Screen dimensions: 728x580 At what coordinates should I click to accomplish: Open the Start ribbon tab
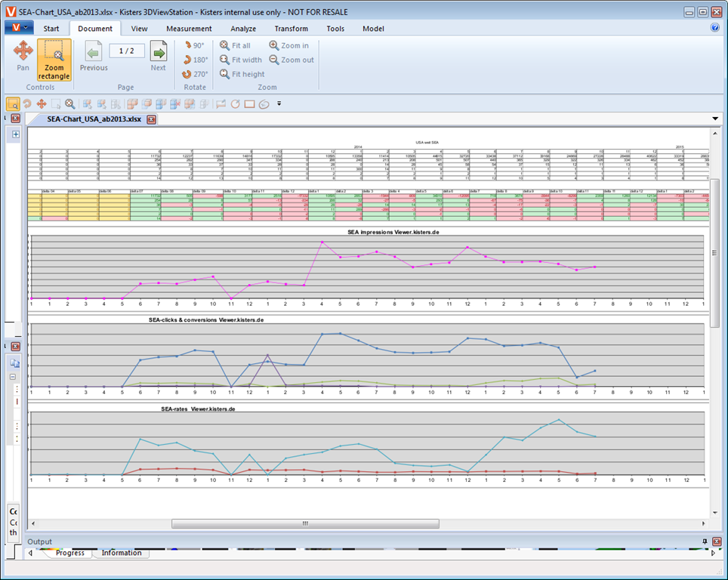(x=51, y=29)
